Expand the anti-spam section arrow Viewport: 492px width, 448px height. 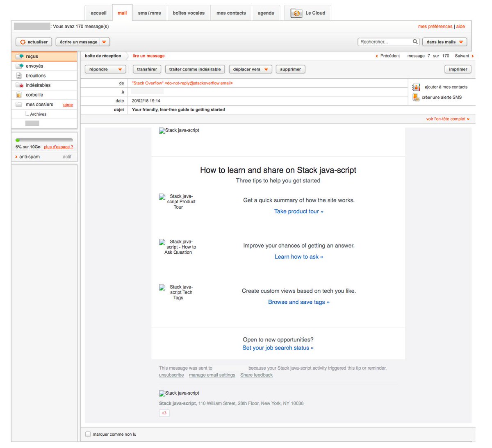(x=16, y=157)
